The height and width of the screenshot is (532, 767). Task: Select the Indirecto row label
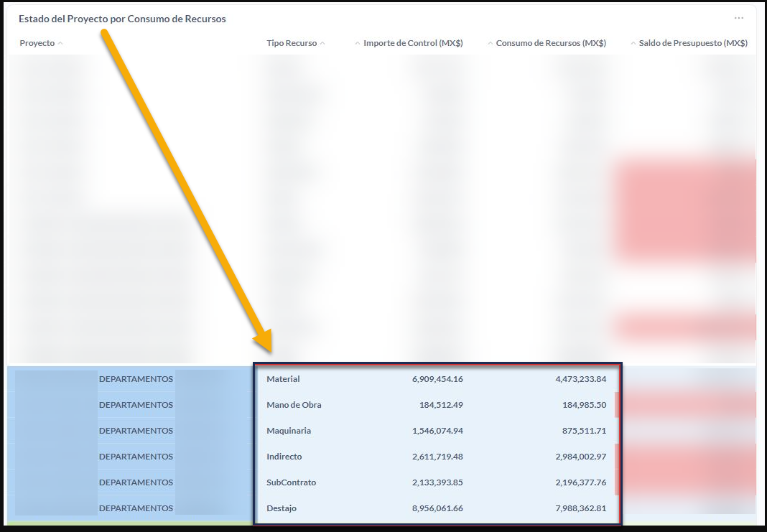click(x=284, y=457)
